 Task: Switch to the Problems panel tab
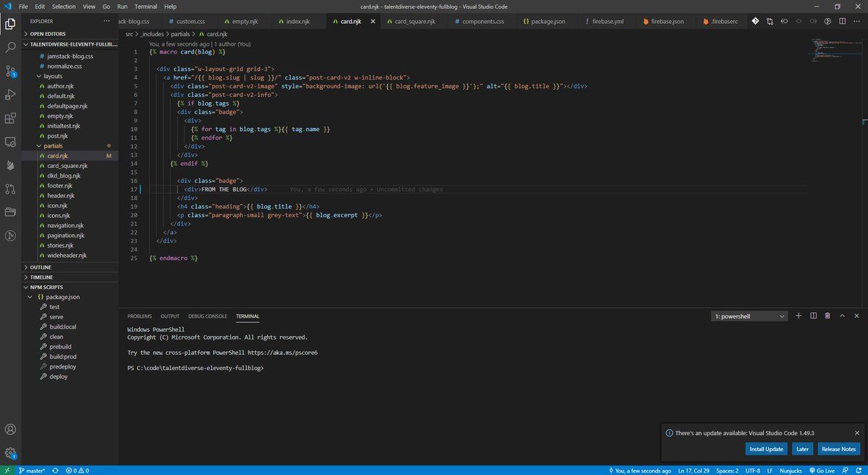pyautogui.click(x=140, y=316)
